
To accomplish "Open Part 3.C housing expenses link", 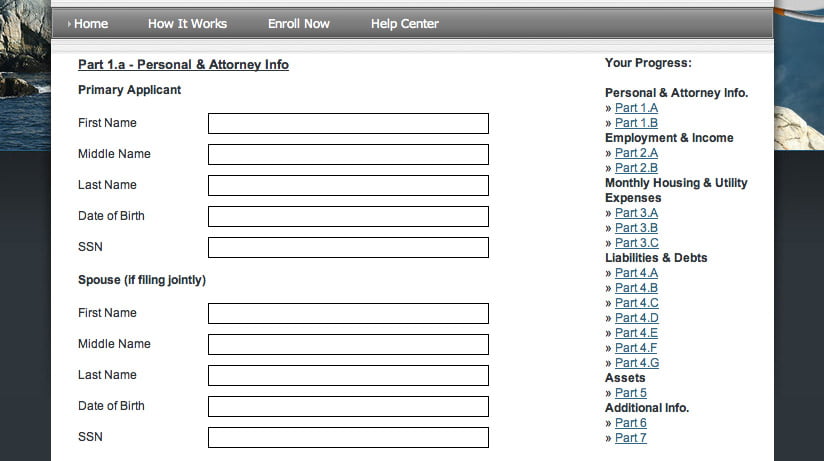I will click(636, 242).
